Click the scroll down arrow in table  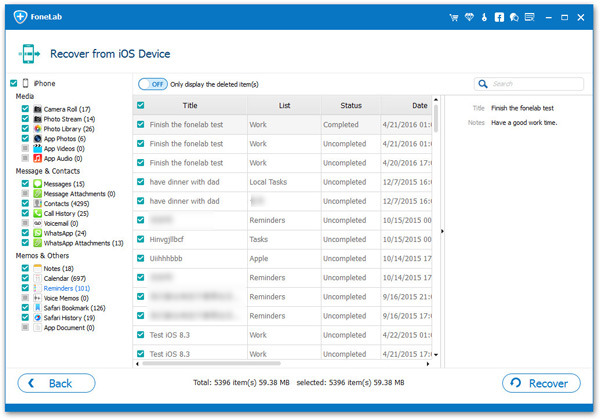(x=436, y=355)
